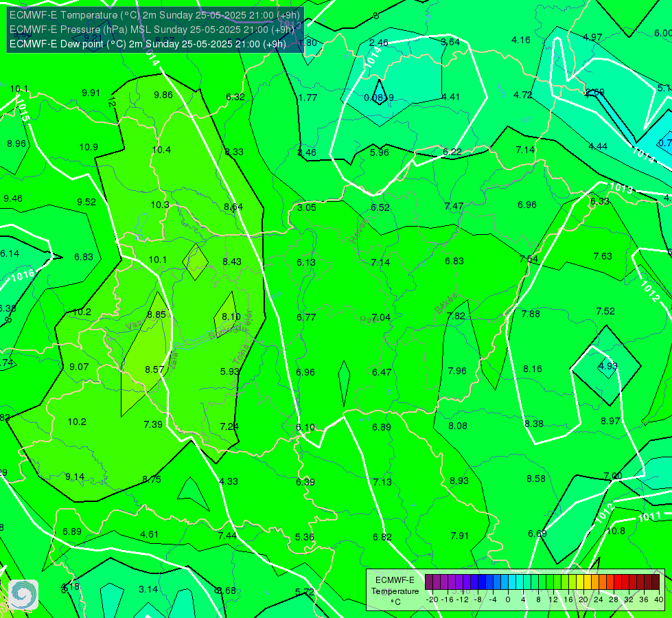Click the 7.88 dew point value
The width and height of the screenshot is (672, 618).
pyautogui.click(x=531, y=314)
